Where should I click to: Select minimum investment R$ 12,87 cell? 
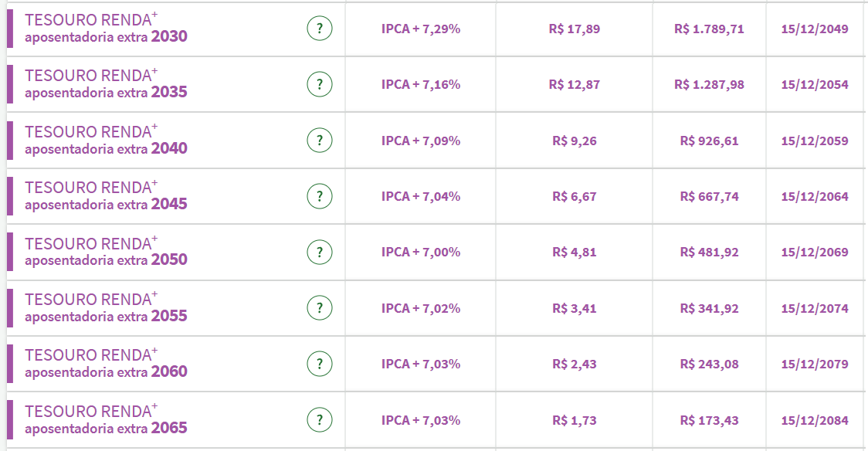coord(575,85)
